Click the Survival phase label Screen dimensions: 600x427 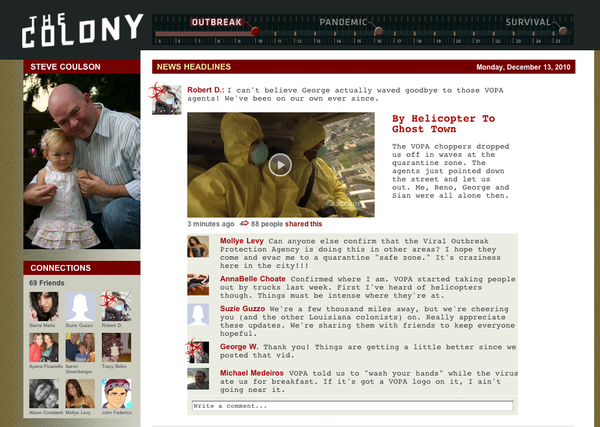tap(528, 22)
